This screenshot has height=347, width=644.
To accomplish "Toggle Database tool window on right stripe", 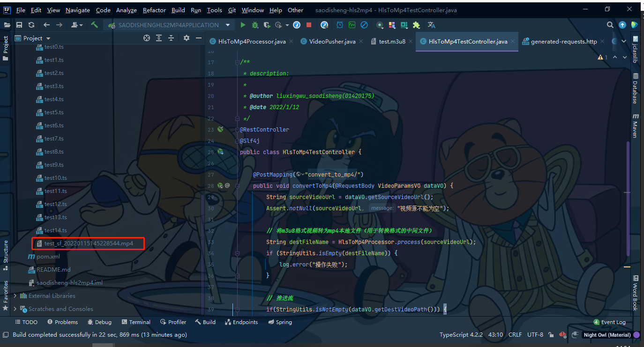I will (x=636, y=88).
